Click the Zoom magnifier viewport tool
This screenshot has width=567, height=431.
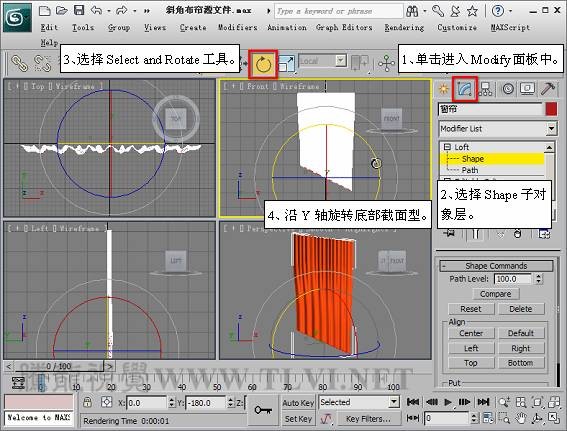click(x=504, y=402)
